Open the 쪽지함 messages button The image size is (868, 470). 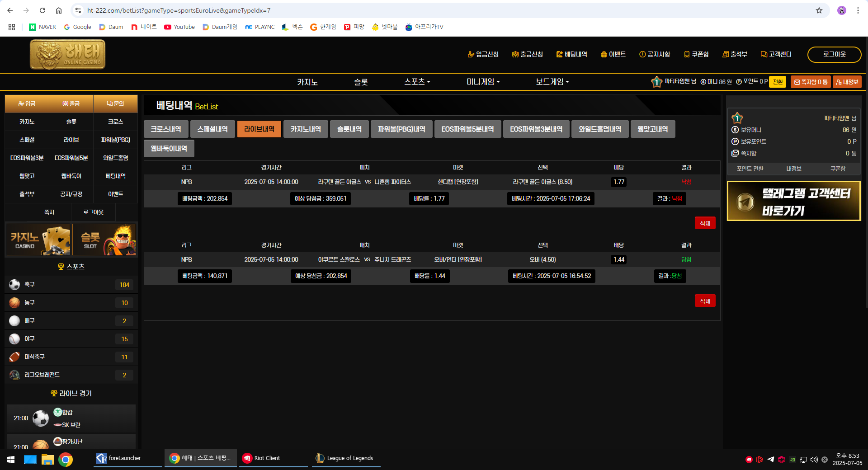(811, 82)
